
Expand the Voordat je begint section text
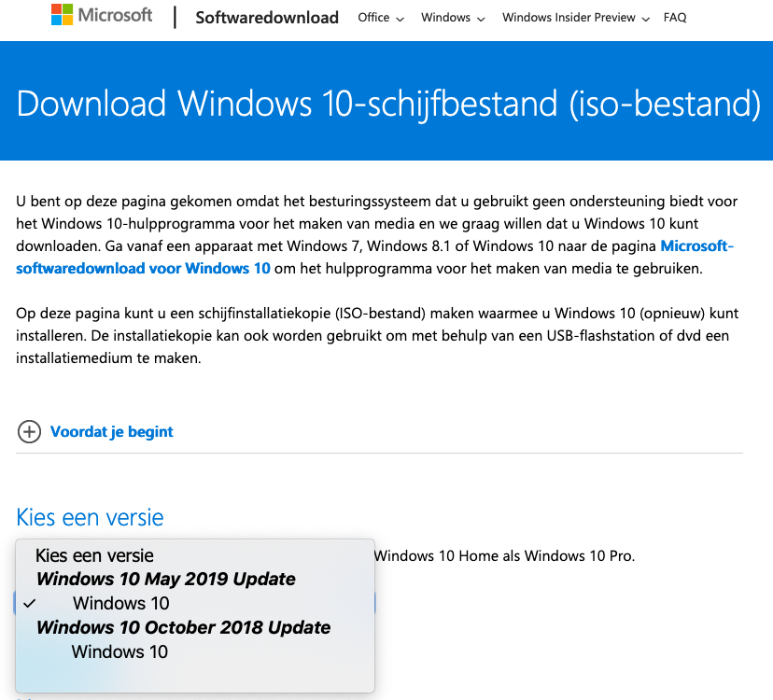click(112, 431)
